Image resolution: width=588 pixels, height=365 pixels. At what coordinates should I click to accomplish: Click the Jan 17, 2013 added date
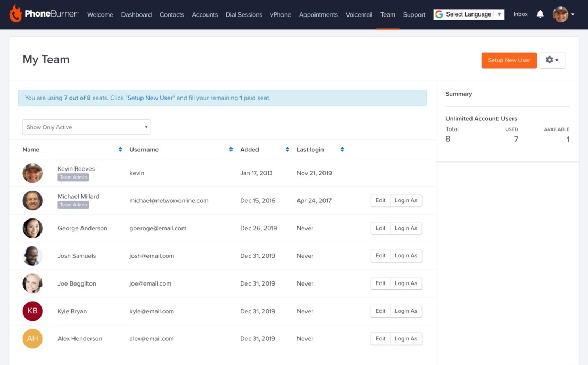point(256,173)
